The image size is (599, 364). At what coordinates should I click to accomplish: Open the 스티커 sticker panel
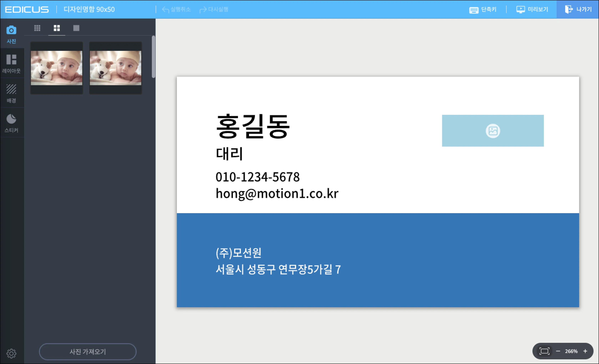(x=11, y=123)
